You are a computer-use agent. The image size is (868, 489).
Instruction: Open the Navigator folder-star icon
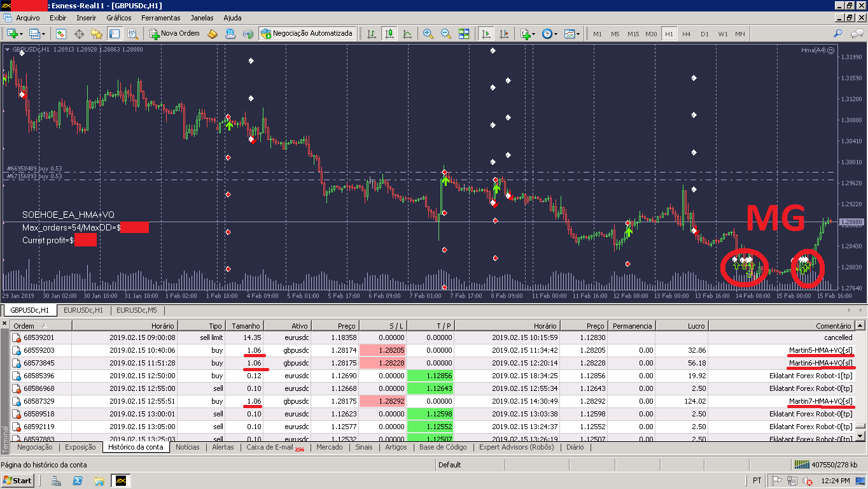[97, 34]
